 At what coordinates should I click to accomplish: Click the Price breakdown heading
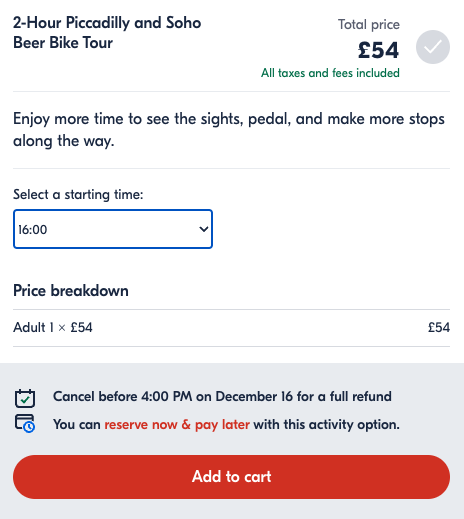pyautogui.click(x=71, y=290)
